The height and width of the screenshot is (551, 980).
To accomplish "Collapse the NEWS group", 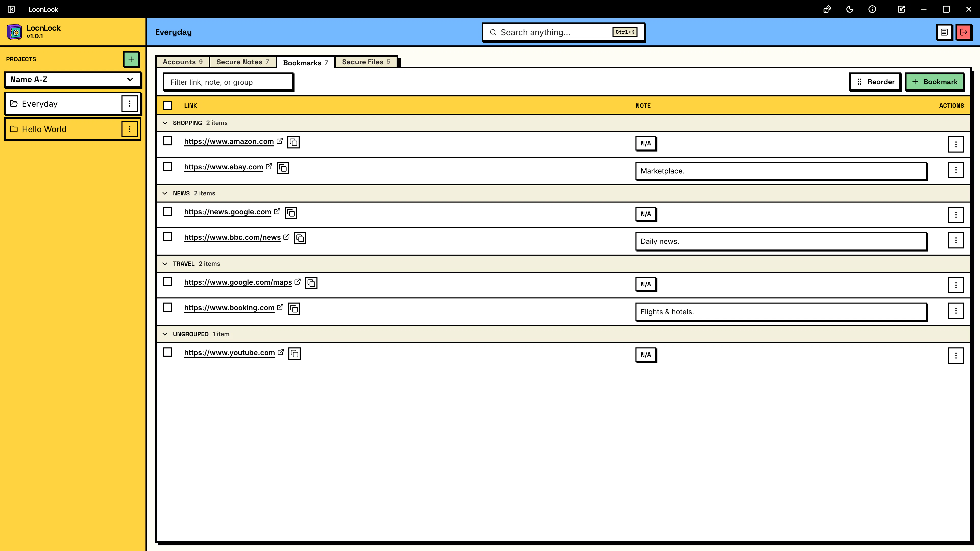I will click(165, 193).
